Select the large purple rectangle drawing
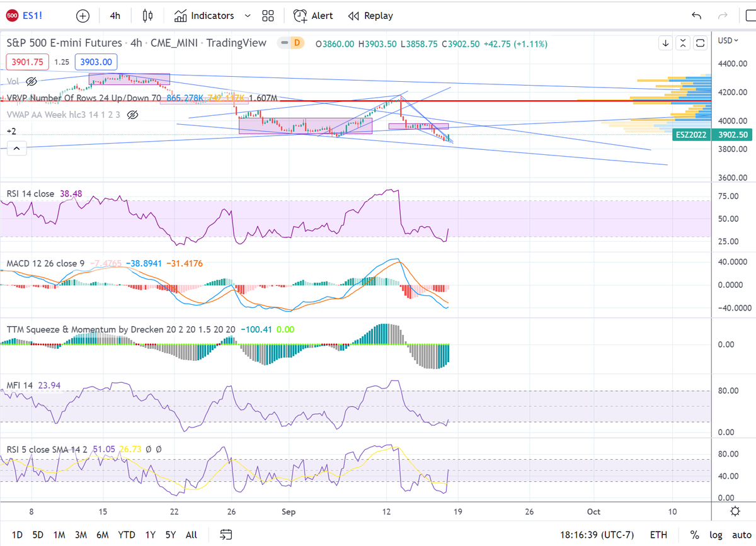Viewport: 756px width, 546px height. pos(306,125)
